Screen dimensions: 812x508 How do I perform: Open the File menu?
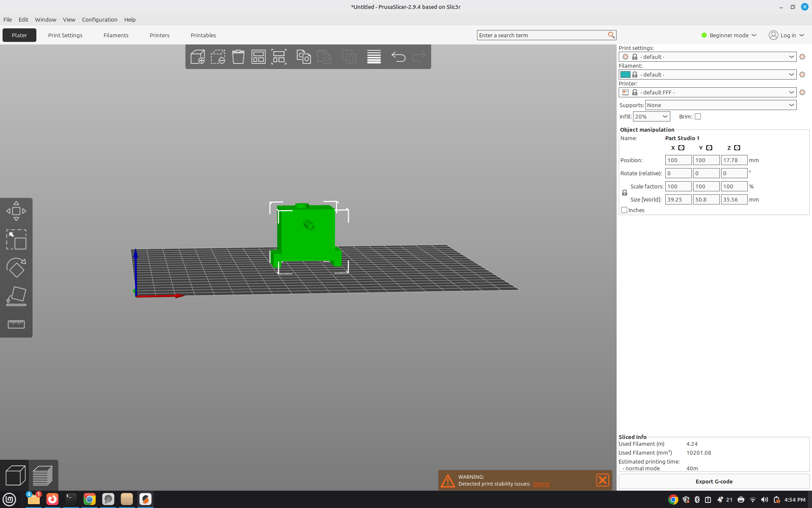8,19
